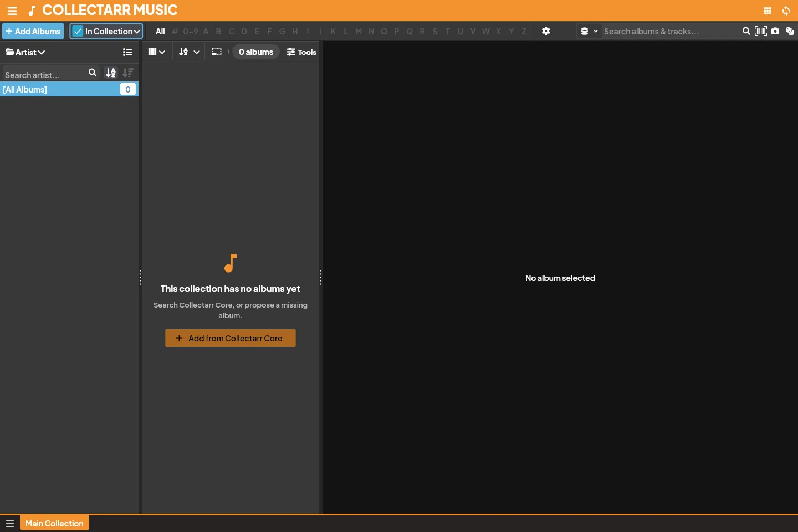Screen dimensions: 798x532
Task: Filter albums by 0-9
Action: click(191, 32)
